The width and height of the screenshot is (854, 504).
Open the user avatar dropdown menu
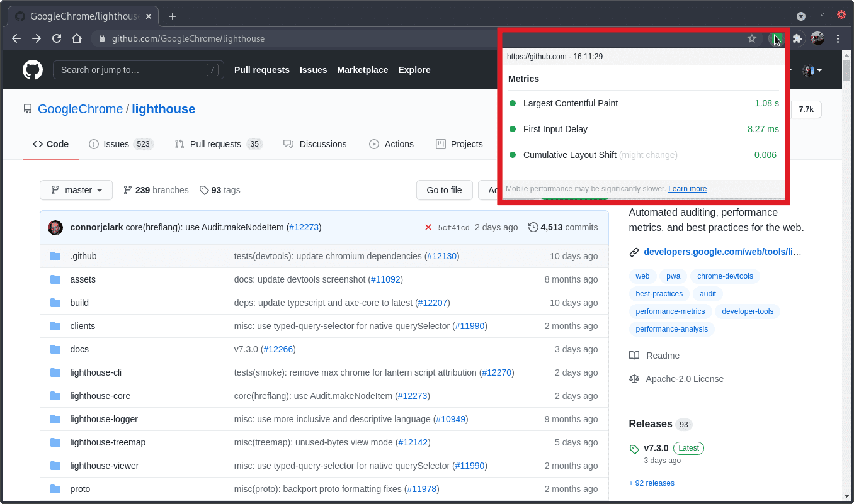tap(812, 70)
